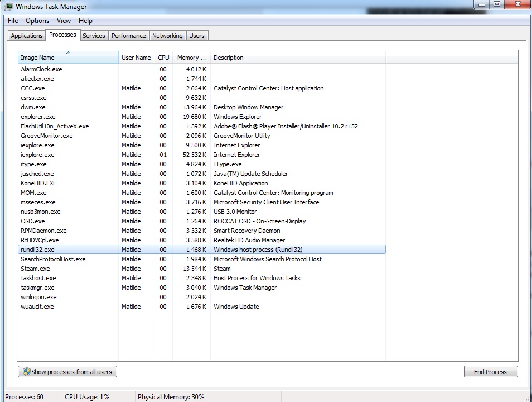Screen dimensions: 532x402
Task: Select explorer.exe in the list
Action: 201,117
